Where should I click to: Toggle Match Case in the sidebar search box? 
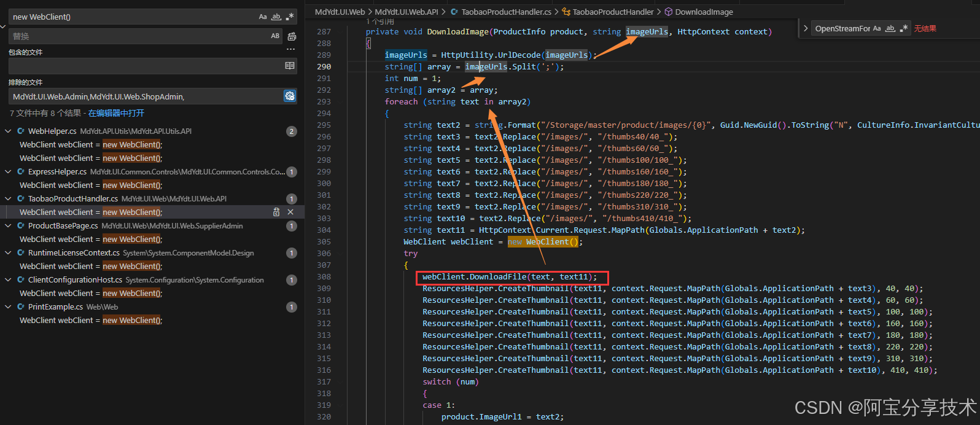pos(263,17)
